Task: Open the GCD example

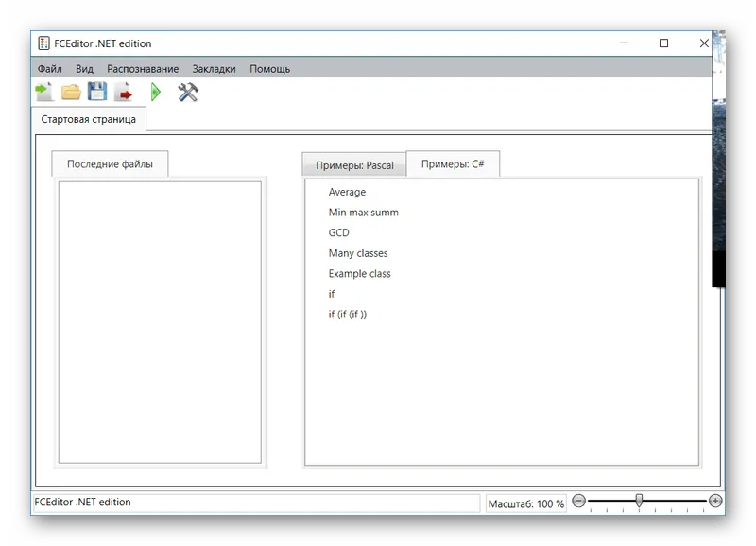Action: (x=338, y=232)
